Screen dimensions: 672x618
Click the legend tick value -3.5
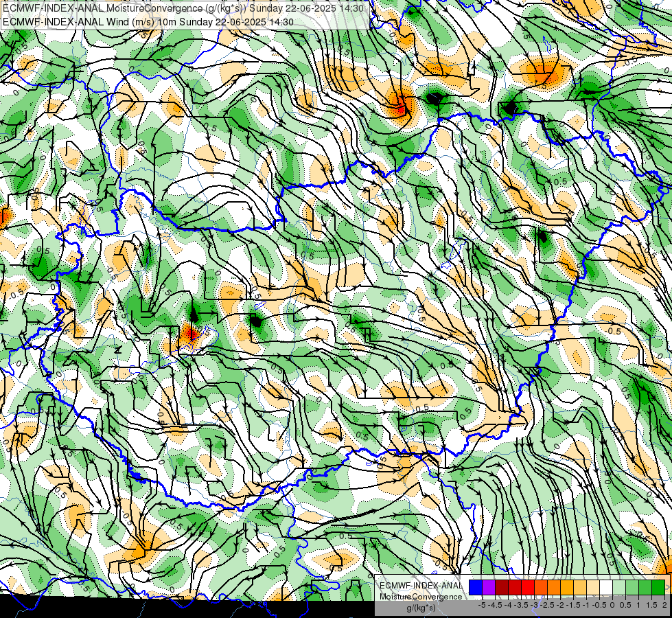click(521, 605)
